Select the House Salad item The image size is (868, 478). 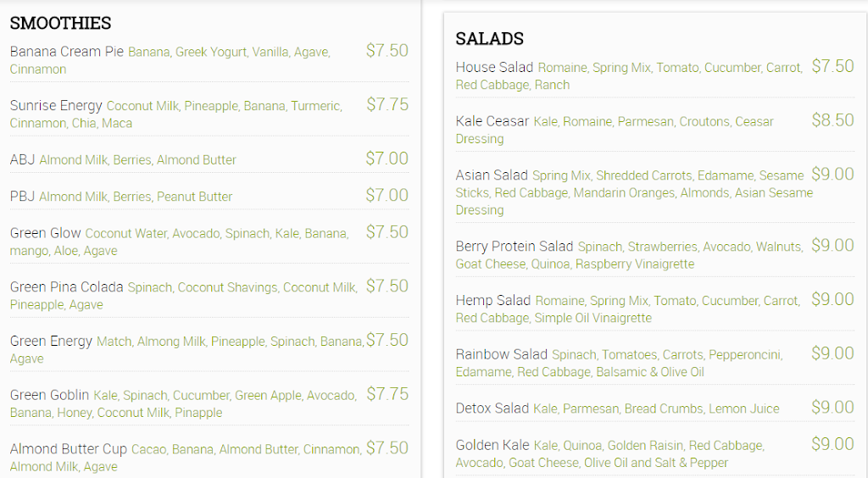click(x=494, y=67)
